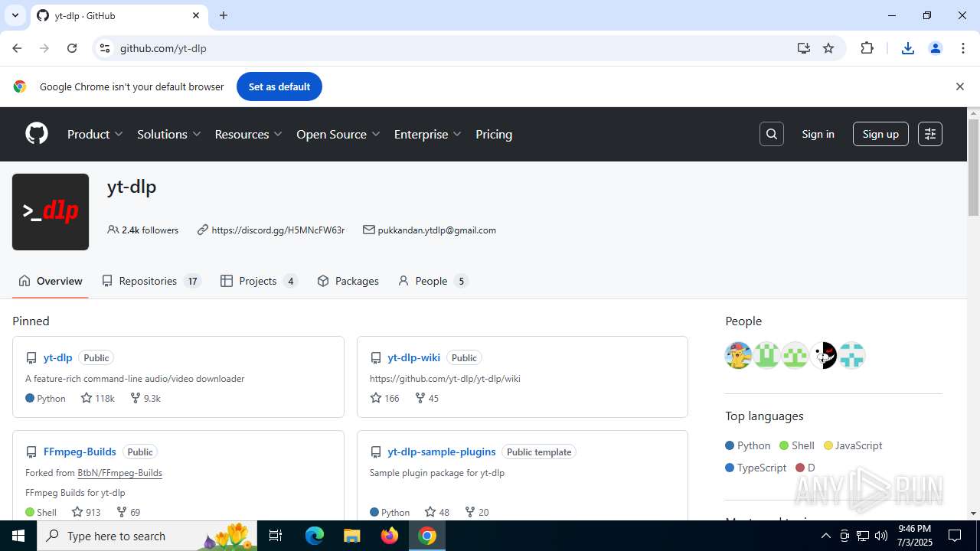
Task: Open a new browser tab
Action: tap(224, 15)
